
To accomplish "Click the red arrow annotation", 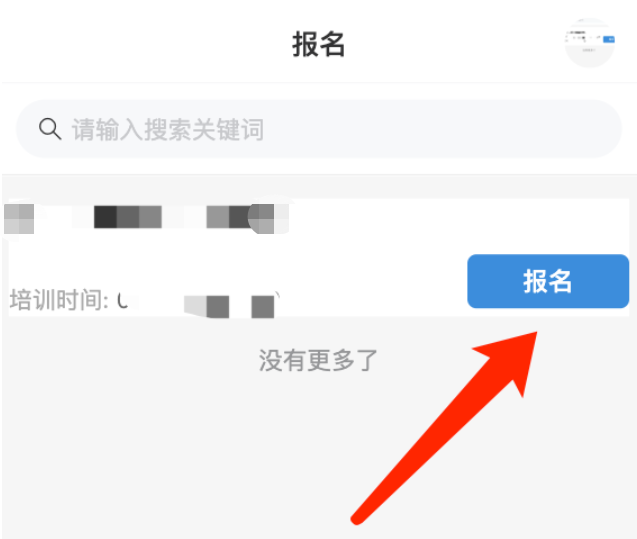I will [x=444, y=428].
